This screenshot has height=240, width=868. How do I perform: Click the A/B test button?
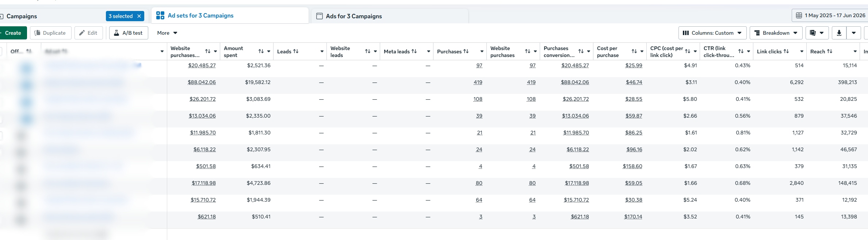tap(129, 33)
